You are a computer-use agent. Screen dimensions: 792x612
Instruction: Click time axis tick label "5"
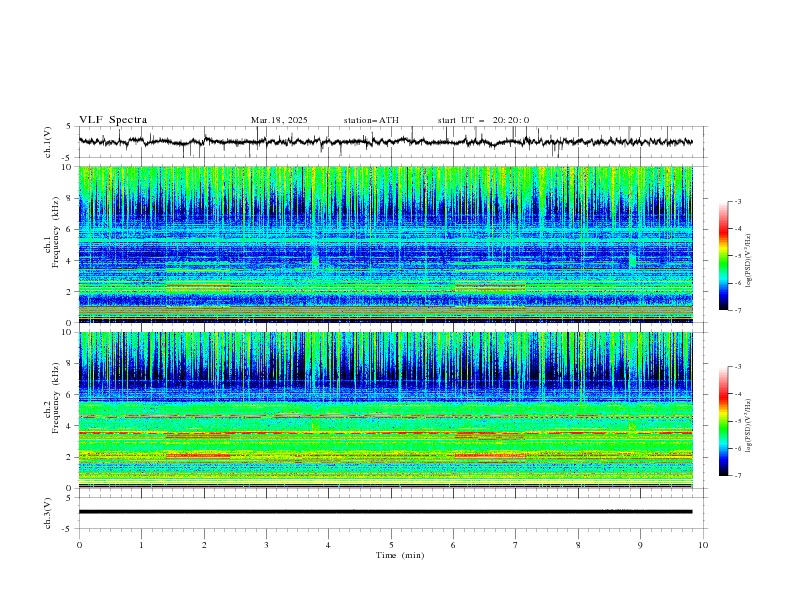pos(391,545)
